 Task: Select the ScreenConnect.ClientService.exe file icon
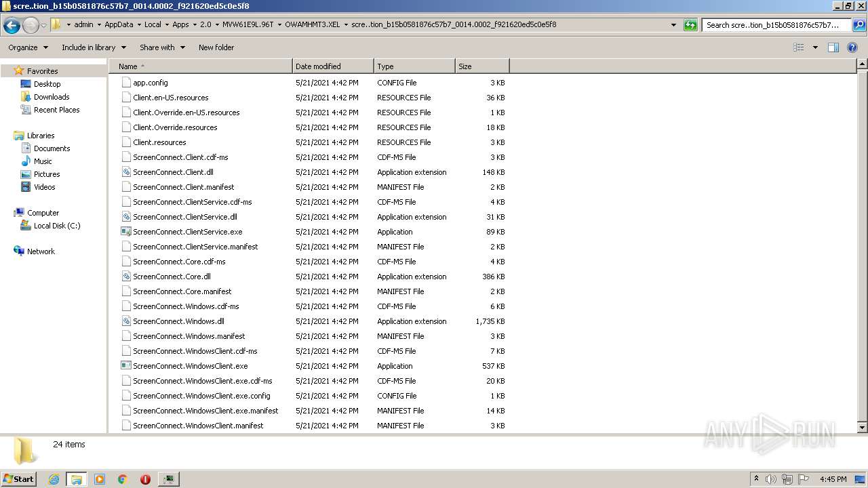tap(125, 232)
